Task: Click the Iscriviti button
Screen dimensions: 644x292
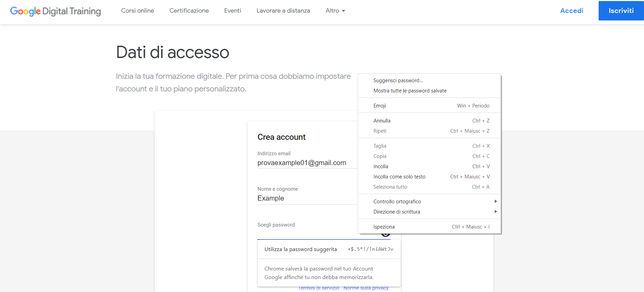Action: click(621, 11)
